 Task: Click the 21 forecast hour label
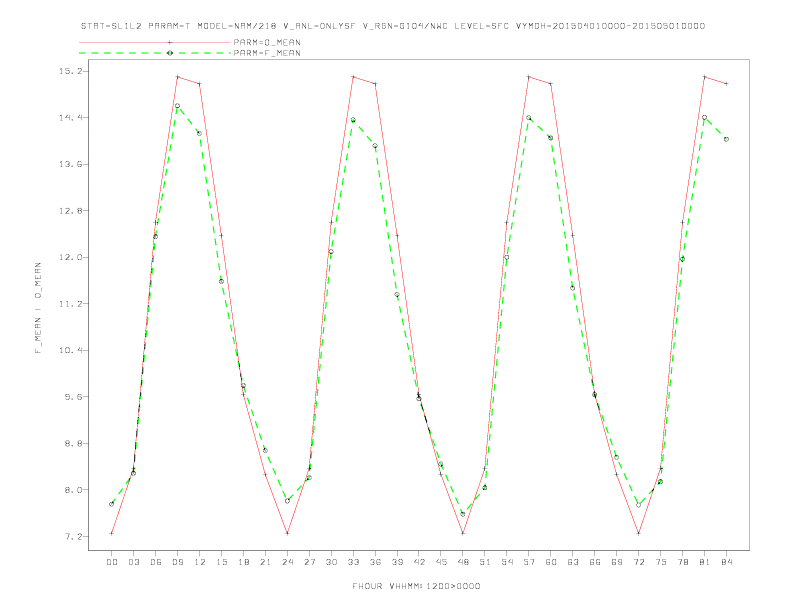pos(265,562)
